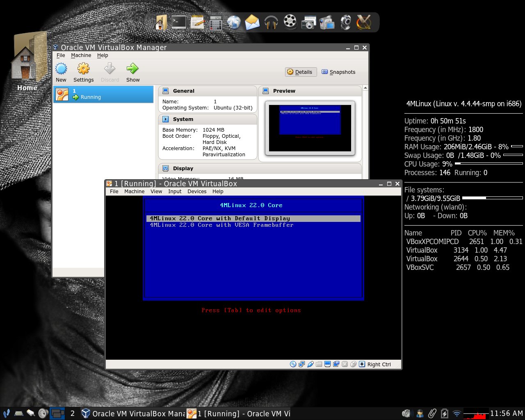Select the Details view toggle
Image resolution: width=525 pixels, height=420 pixels.
tap(301, 72)
